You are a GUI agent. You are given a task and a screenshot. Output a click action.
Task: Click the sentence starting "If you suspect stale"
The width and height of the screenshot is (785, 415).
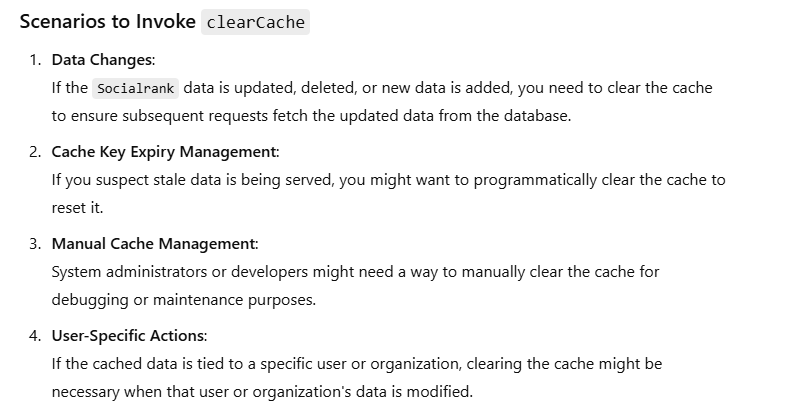[x=387, y=180]
